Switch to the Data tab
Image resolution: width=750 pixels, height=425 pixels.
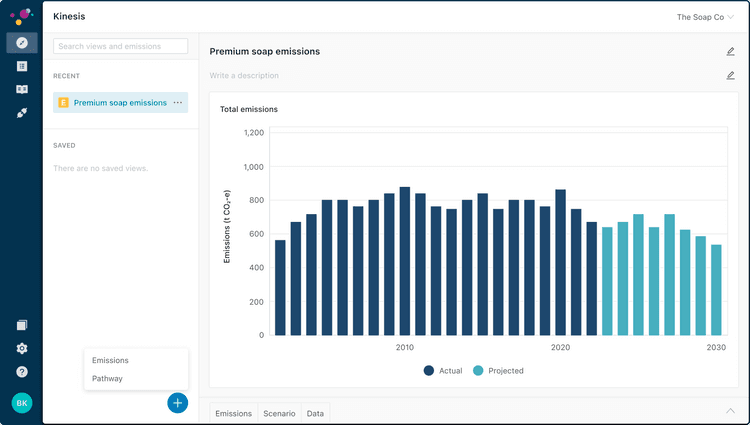coord(315,414)
